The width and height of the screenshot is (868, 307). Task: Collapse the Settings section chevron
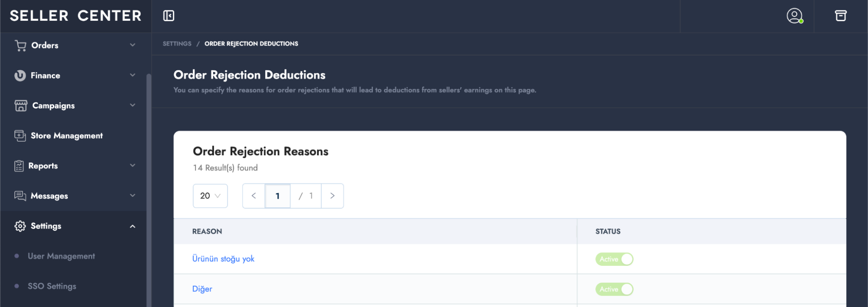point(132,226)
